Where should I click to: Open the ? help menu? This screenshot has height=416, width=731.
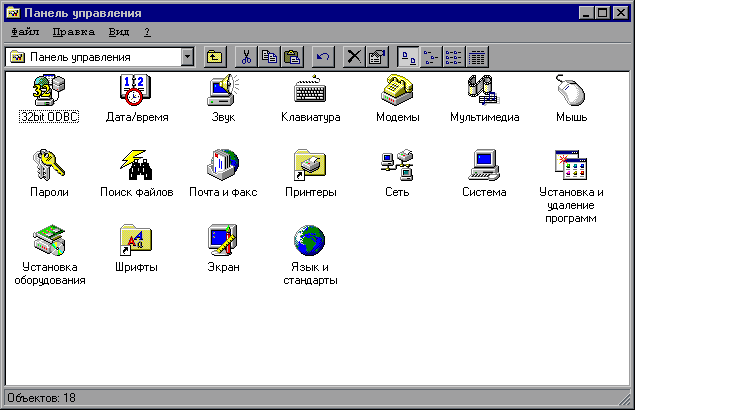click(147, 32)
